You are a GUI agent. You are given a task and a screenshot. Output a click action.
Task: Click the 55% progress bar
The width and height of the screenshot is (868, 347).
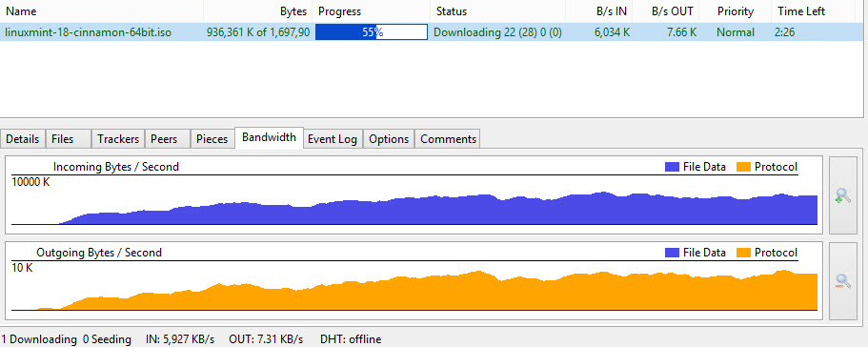(x=372, y=32)
